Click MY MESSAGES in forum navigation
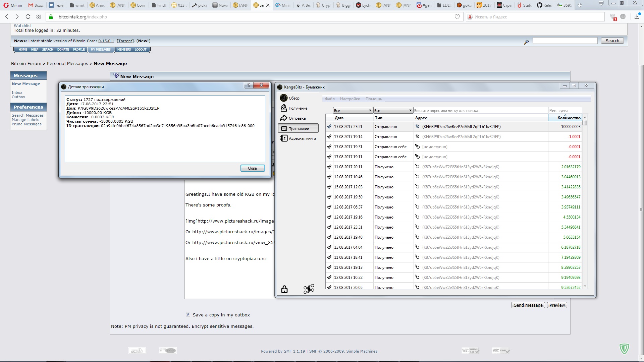 [x=101, y=50]
